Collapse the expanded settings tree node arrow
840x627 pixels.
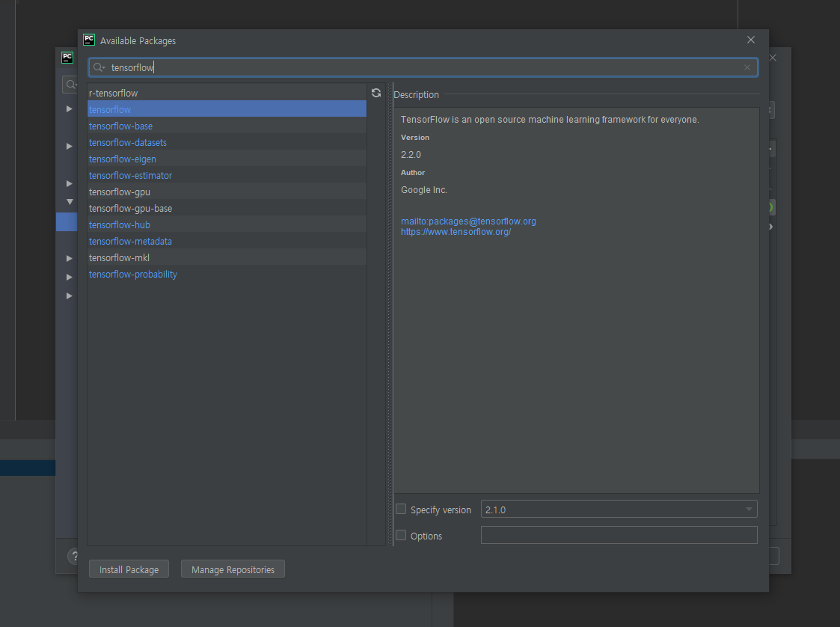click(x=70, y=202)
